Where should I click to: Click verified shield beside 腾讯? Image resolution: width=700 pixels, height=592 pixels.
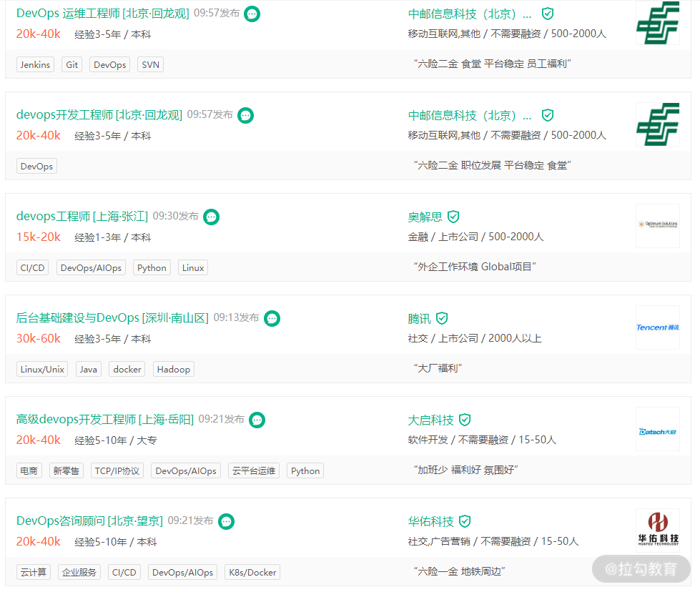[441, 318]
